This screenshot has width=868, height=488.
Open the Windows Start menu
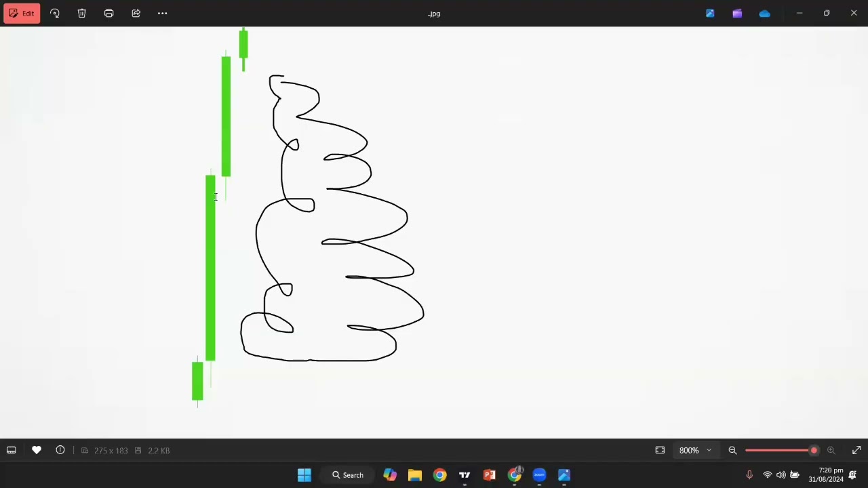[304, 475]
